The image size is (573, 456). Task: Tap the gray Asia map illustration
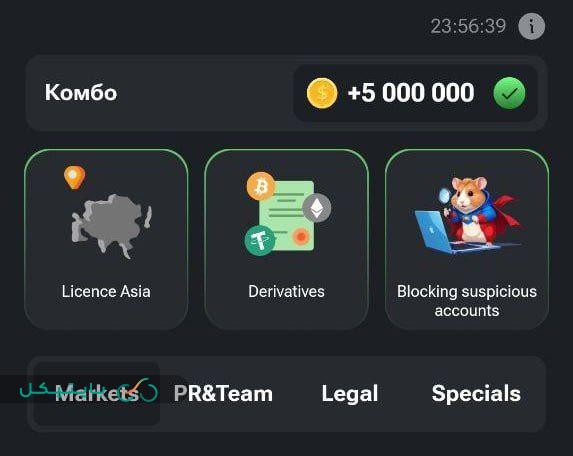(x=111, y=226)
